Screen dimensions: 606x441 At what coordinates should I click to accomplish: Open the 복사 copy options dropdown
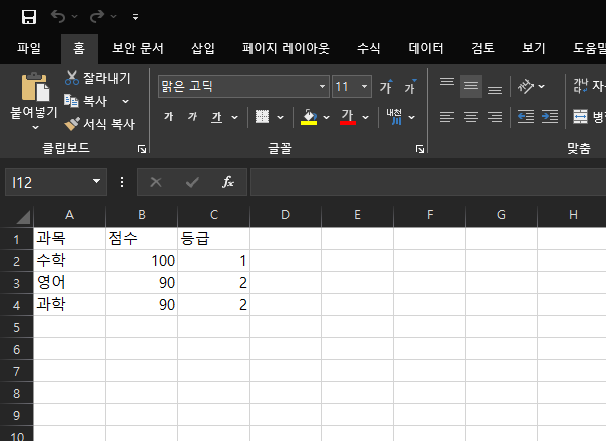click(x=126, y=101)
